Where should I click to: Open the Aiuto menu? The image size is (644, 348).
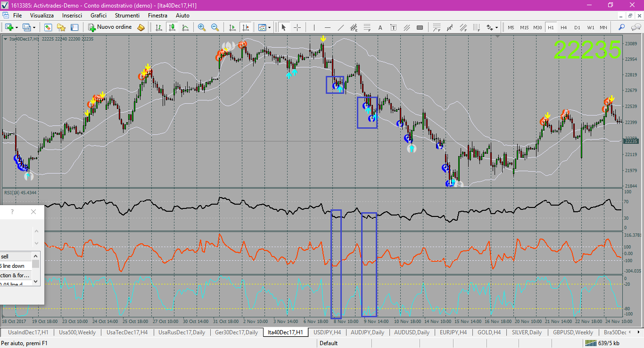[182, 16]
